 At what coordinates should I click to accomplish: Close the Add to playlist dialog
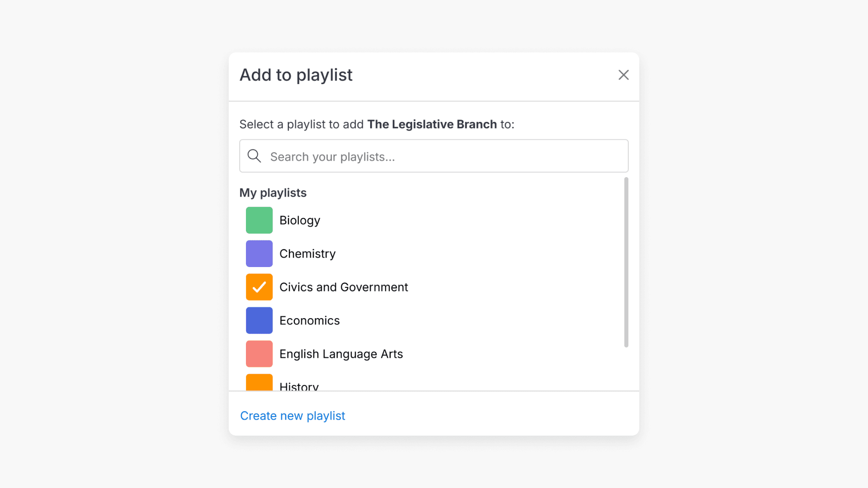(623, 75)
